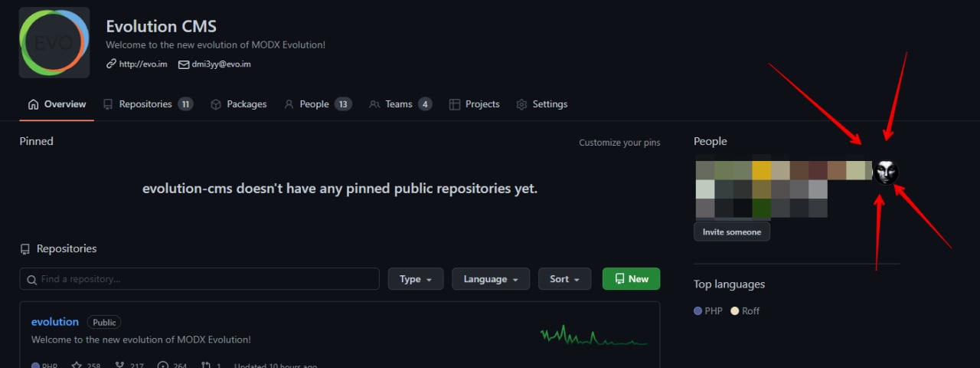Viewport: 980px width, 368px height.
Task: Select Roff under Top languages
Action: [x=745, y=310]
